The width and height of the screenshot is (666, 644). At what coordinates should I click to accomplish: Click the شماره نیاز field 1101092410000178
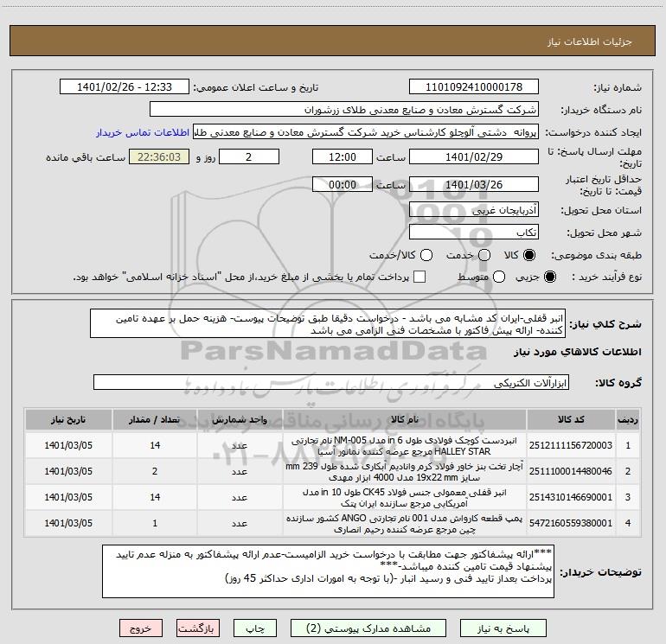[474, 87]
